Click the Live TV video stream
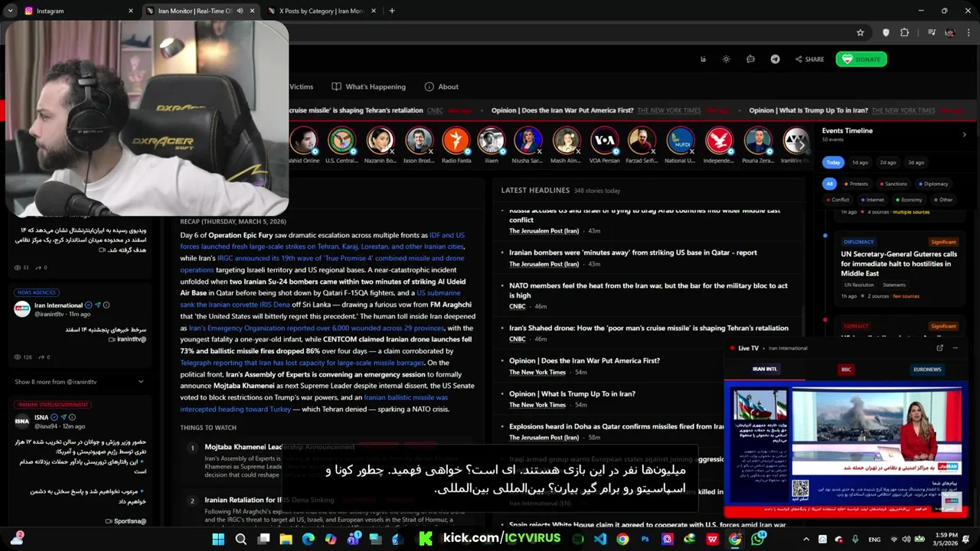The height and width of the screenshot is (551, 980). coord(844,450)
